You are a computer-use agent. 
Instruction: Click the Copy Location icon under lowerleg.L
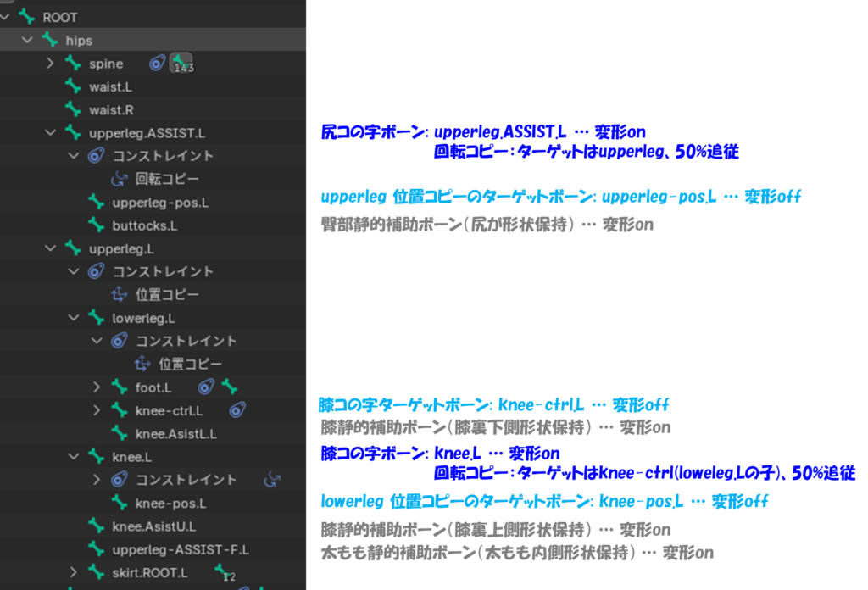tap(142, 364)
